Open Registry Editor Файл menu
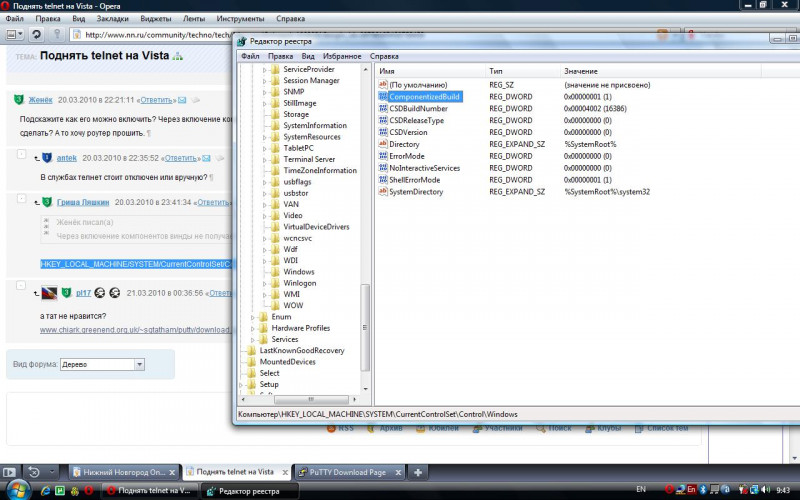 tap(251, 56)
